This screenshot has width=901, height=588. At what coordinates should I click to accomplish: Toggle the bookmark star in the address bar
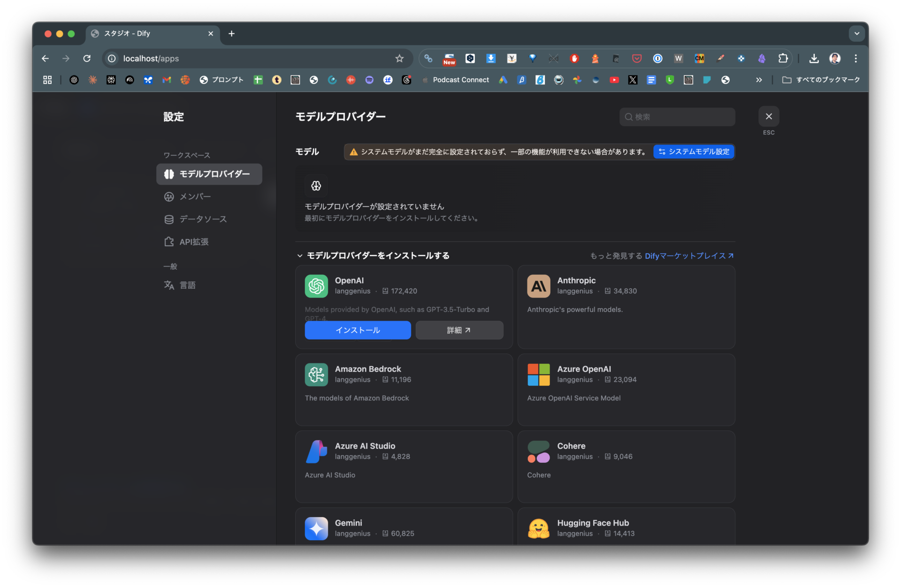point(399,58)
